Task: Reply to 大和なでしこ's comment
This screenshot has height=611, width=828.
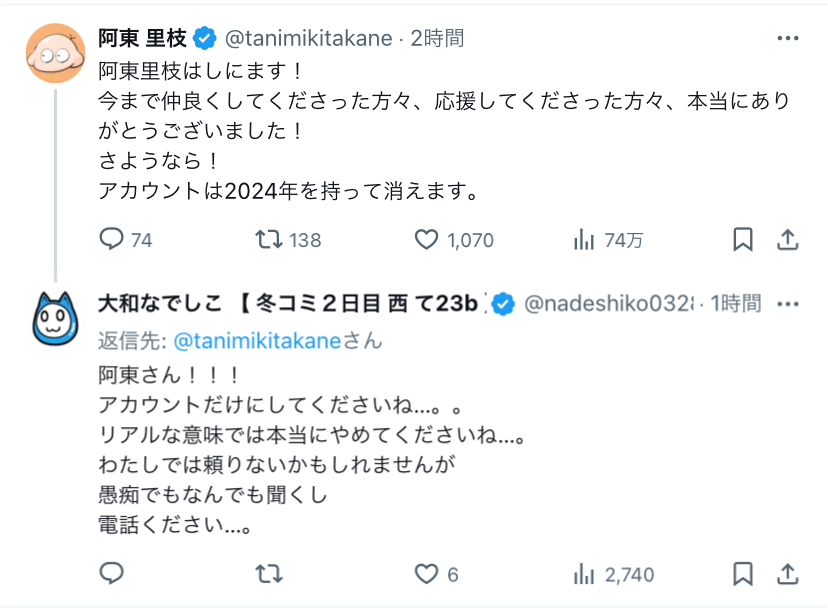Action: (x=112, y=574)
